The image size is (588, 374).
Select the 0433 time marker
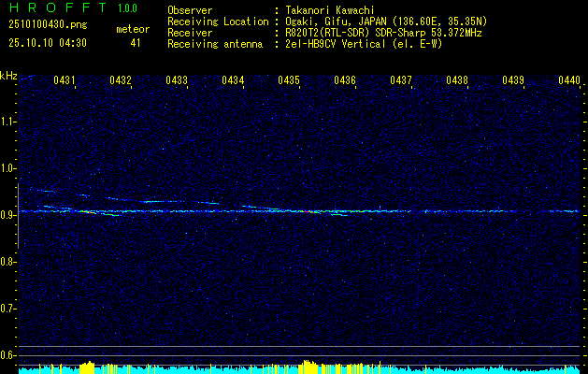pyautogui.click(x=177, y=81)
